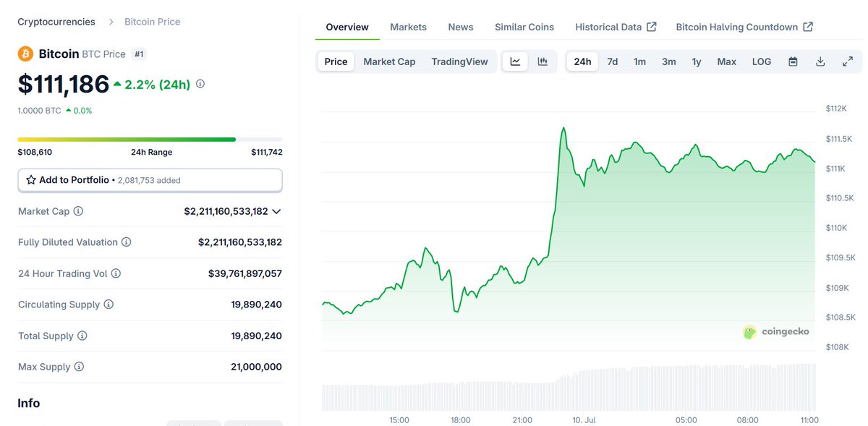This screenshot has width=868, height=426.
Task: Expand Market Cap value dropdown chevron
Action: (x=276, y=211)
